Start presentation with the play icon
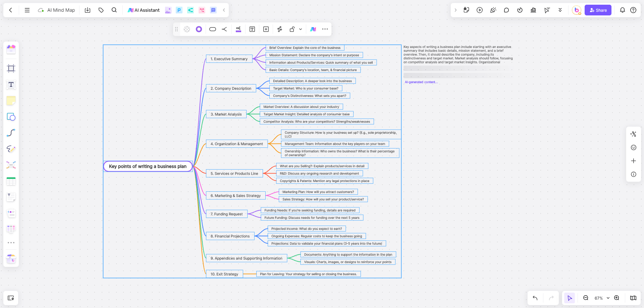644x308 pixels. [480, 10]
